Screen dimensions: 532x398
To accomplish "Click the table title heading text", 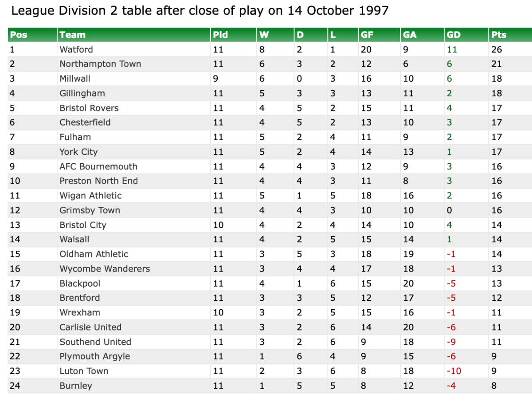I will click(199, 11).
